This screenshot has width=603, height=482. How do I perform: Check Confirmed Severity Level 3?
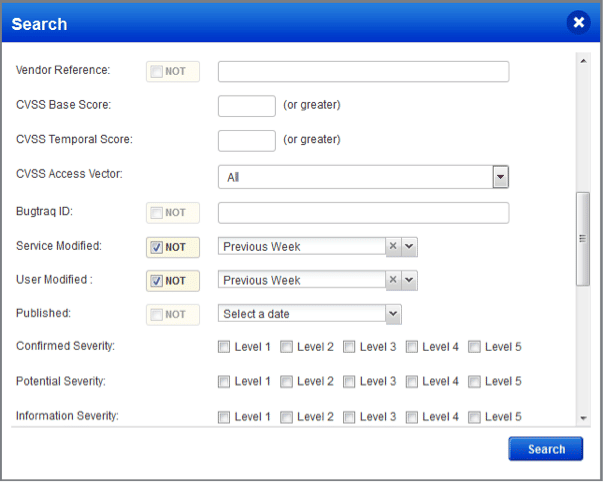[349, 347]
